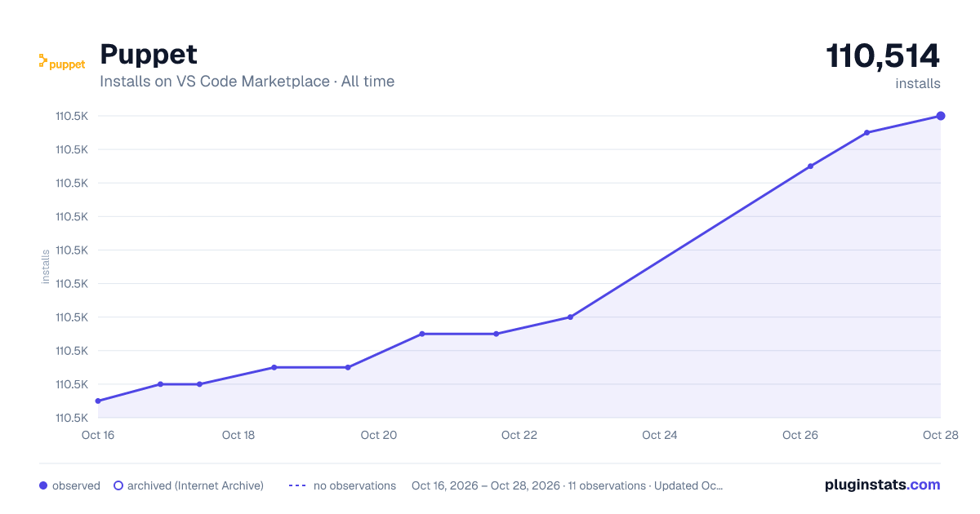Click the 'Oct 26' x-axis label
Image resolution: width=980 pixels, height=514 pixels.
[x=800, y=435]
